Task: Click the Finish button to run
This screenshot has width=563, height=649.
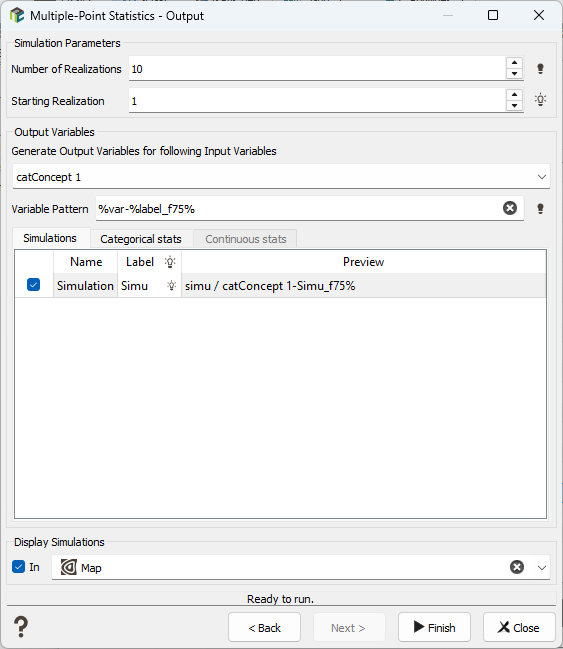Action: [x=434, y=627]
